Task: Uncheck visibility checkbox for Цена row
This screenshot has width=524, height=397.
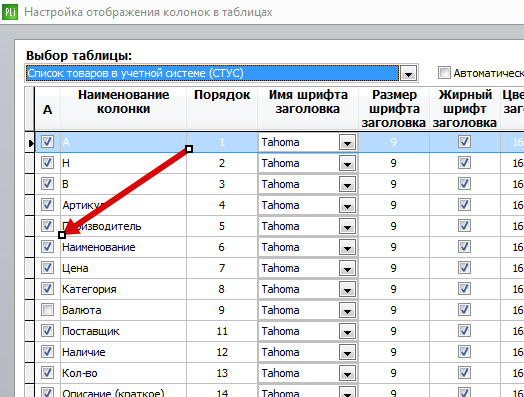Action: coord(47,268)
